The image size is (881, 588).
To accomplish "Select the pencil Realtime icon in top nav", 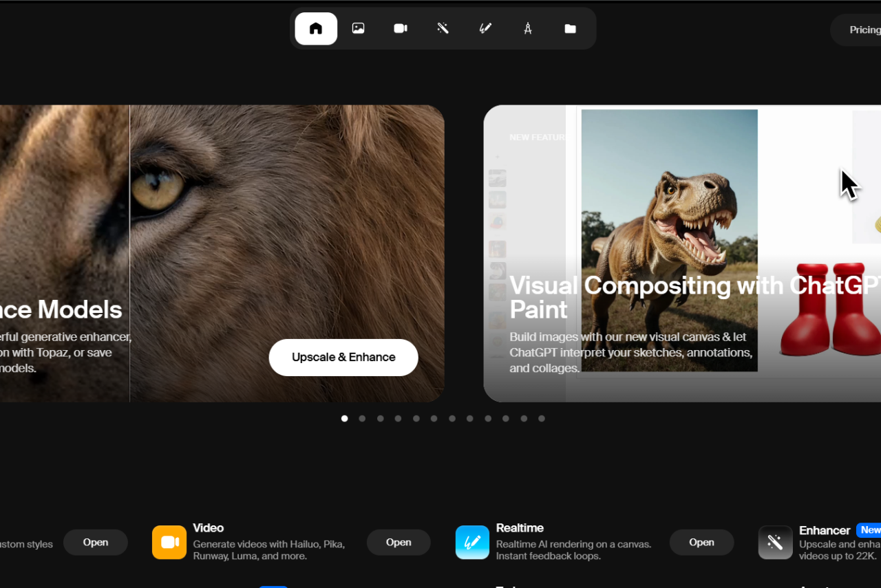I will [485, 29].
